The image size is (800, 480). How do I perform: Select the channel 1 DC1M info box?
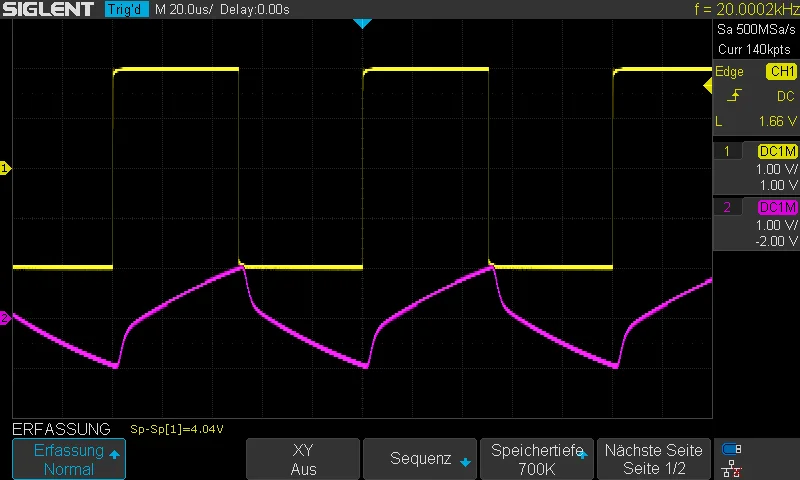(756, 168)
